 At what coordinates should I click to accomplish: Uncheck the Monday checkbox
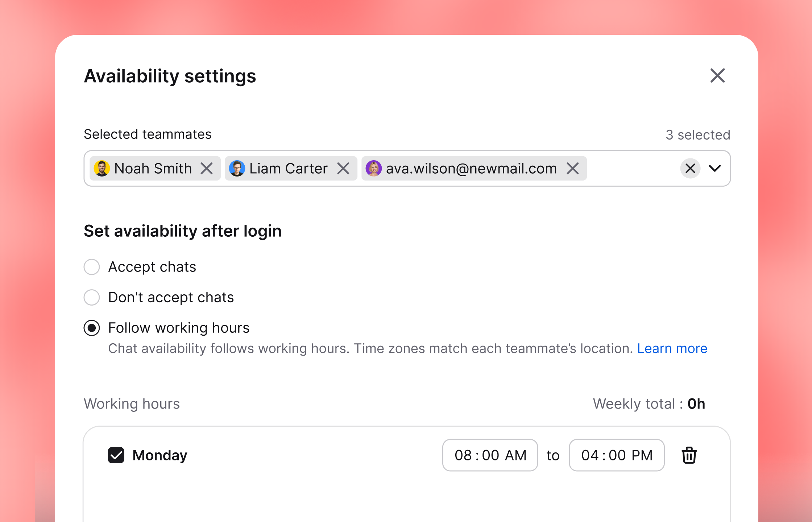[116, 455]
